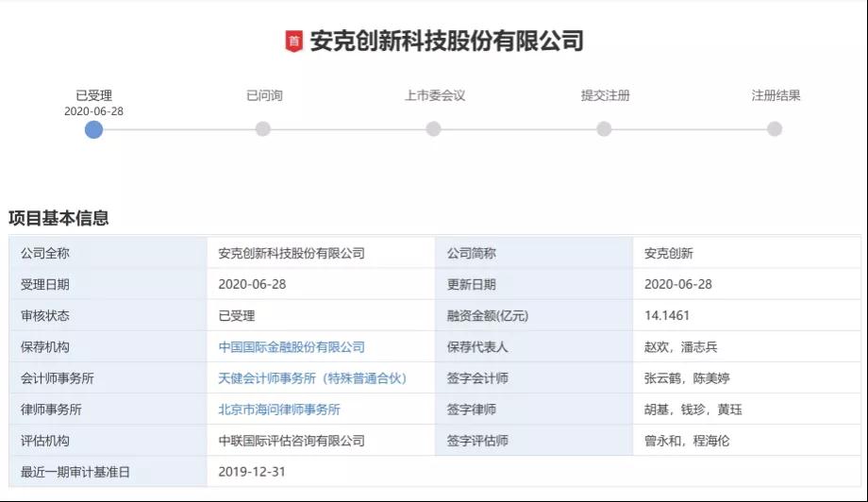Click the 安克创新 short name value
Screen dimensions: 868x502
coord(669,254)
